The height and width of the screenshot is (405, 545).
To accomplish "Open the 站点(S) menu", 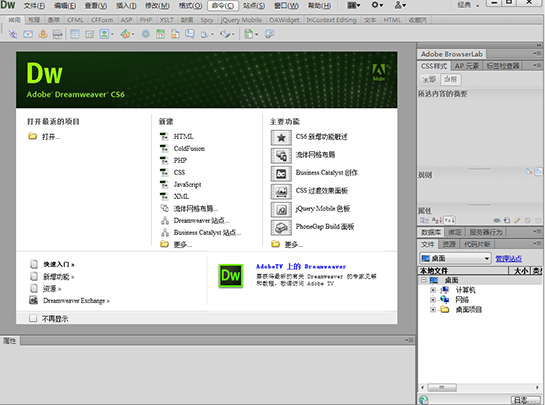I will (254, 6).
